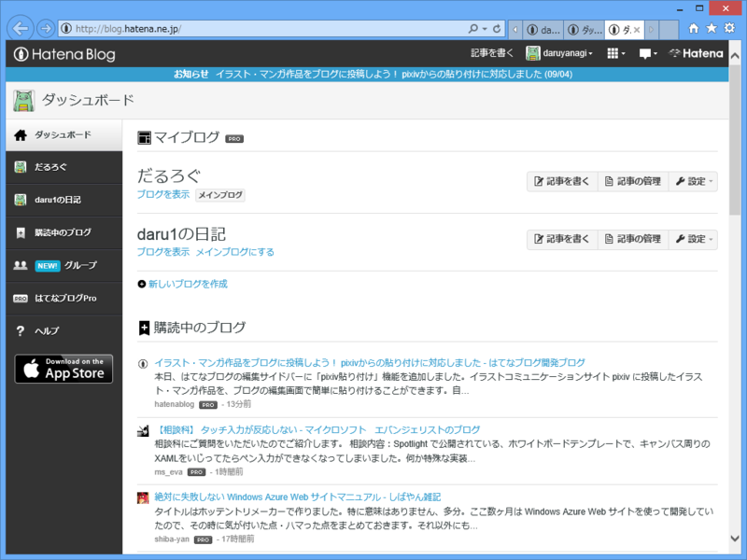Open the browser Home icon
This screenshot has height=560, width=747.
tap(694, 29)
